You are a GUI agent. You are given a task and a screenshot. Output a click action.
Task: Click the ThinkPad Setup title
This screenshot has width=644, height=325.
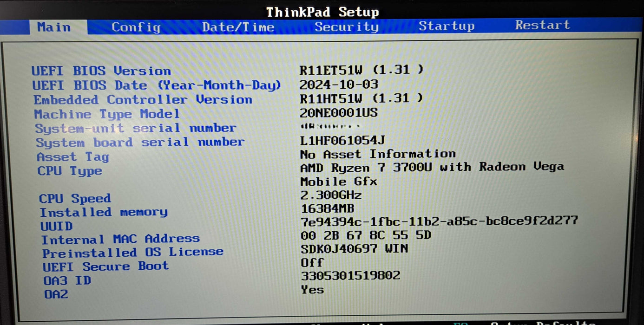click(322, 12)
